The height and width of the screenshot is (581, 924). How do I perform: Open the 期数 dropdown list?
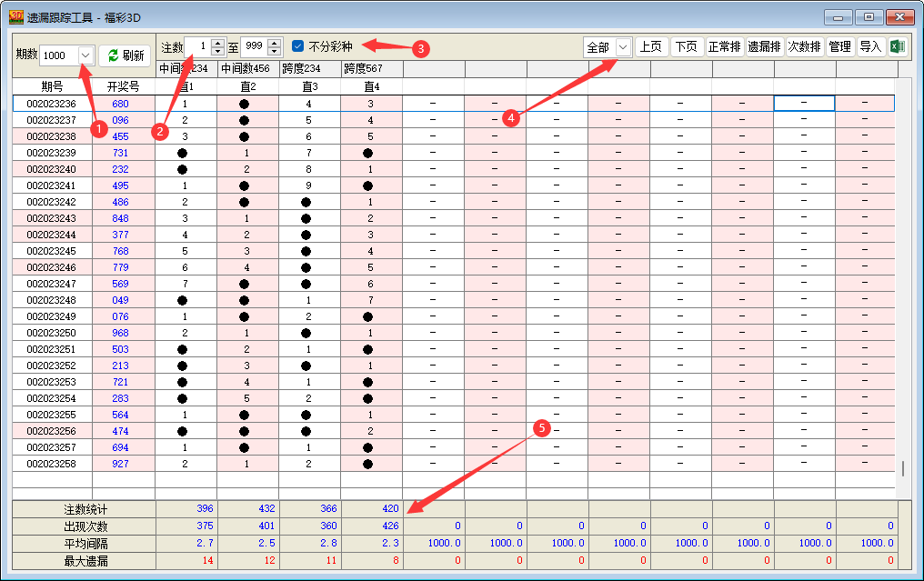(85, 55)
